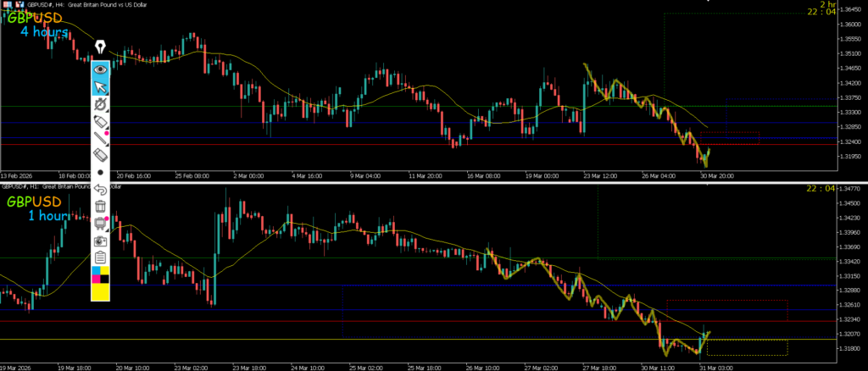
Task: Expand the crossed-out pen tool options
Action: [101, 105]
